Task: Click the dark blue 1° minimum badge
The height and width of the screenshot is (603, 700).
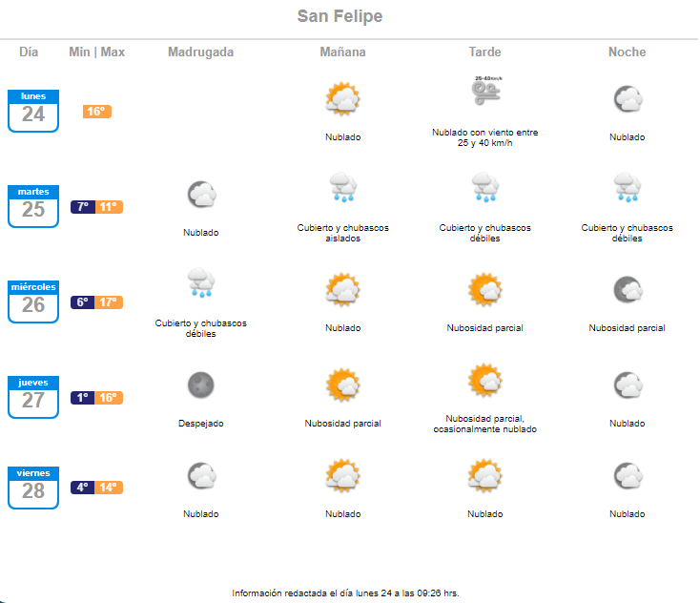Action: 83,398
